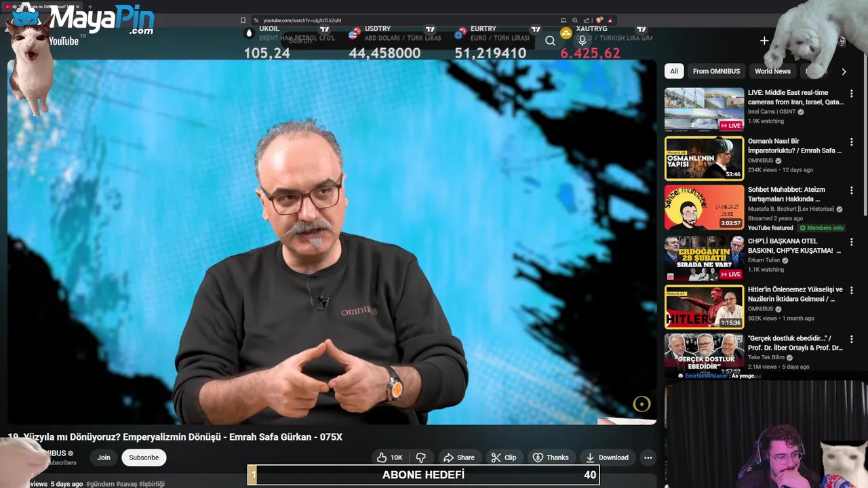This screenshot has width=868, height=488.
Task: Open options menu for Hitler'in Önlenemez Yükselişi video
Action: point(851,291)
